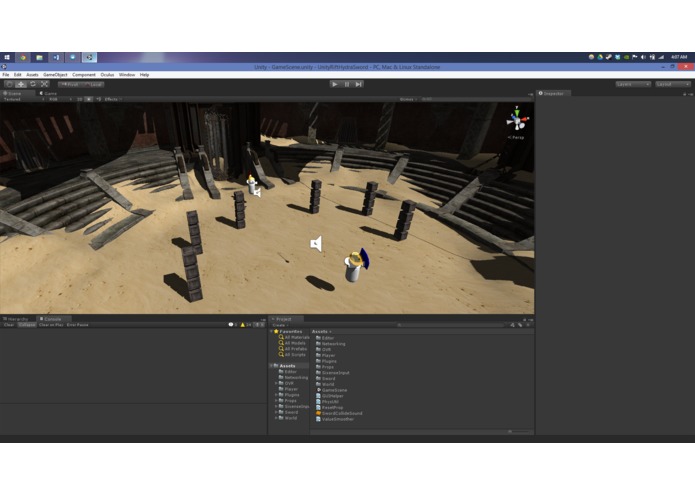This screenshot has height=494, width=695.
Task: Expand the Plugins folder in the Assets tree
Action: click(x=276, y=395)
